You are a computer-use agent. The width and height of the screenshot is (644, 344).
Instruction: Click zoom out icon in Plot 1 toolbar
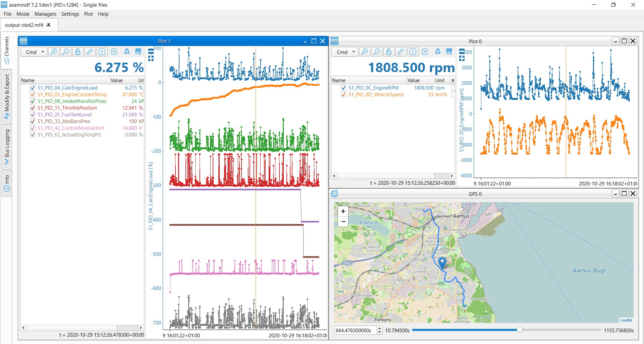tap(66, 52)
